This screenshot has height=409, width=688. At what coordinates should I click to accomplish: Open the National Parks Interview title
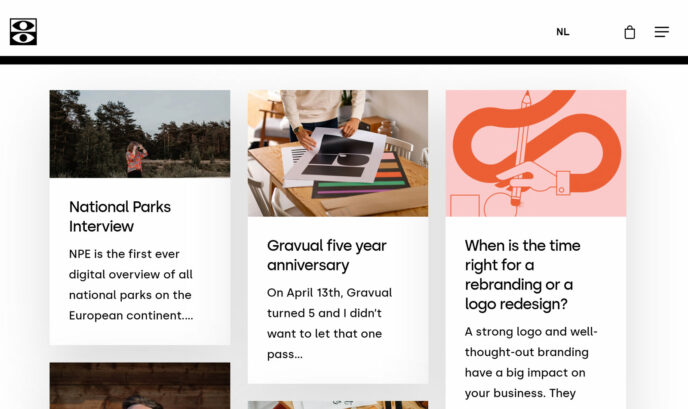[x=120, y=216]
